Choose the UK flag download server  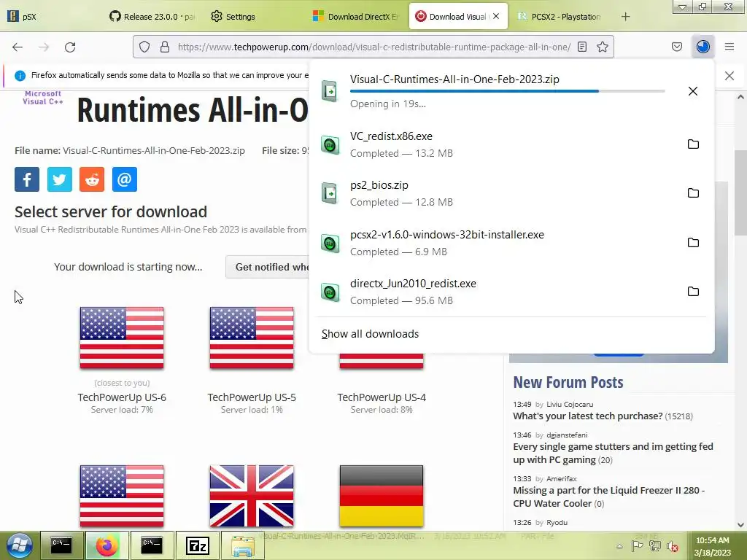pyautogui.click(x=252, y=496)
